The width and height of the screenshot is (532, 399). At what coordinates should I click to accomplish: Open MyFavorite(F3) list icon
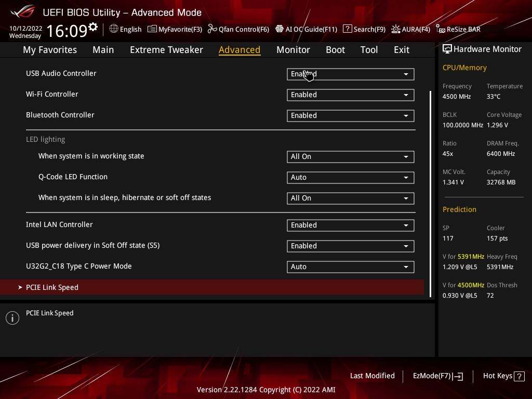152,29
